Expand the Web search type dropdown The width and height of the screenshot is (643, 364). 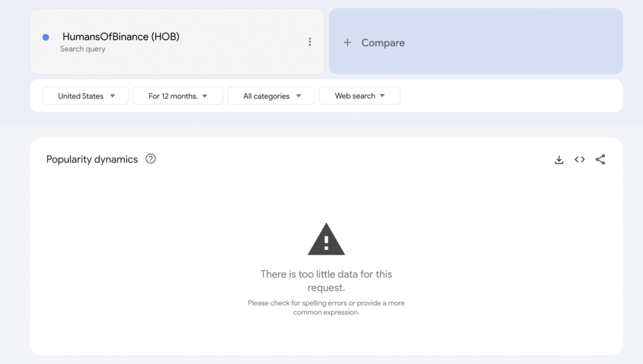359,96
